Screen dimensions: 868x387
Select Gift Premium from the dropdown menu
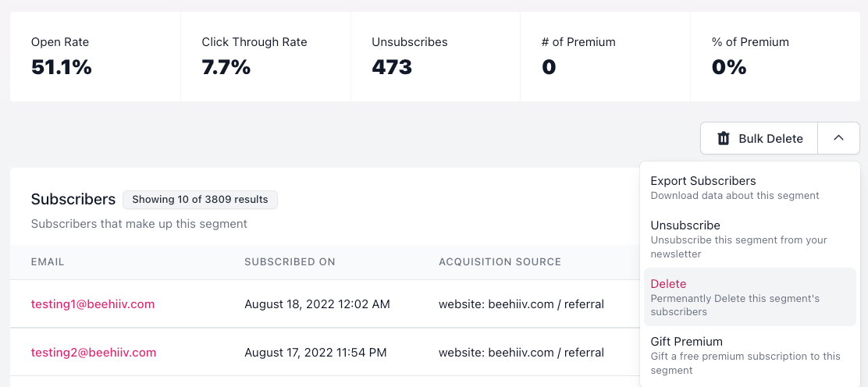coord(750,355)
